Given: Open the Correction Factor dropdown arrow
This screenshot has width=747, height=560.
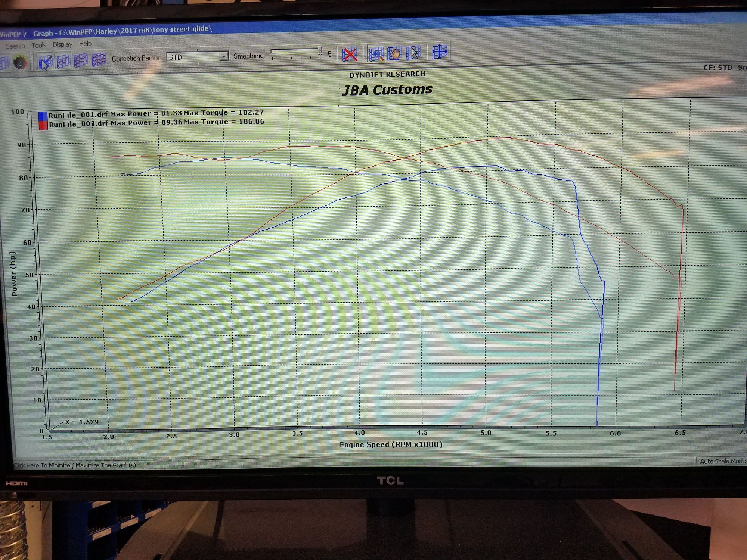Looking at the screenshot, I should point(223,56).
